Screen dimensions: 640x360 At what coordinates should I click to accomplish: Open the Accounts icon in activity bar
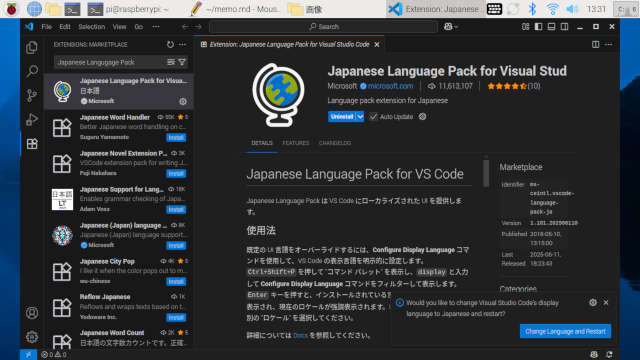pyautogui.click(x=32, y=313)
